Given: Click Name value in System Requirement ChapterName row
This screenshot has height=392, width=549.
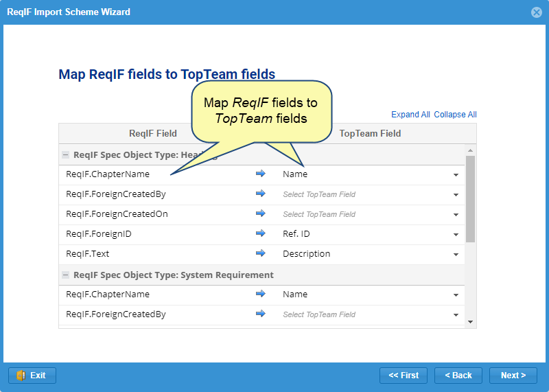Looking at the screenshot, I should pos(295,295).
